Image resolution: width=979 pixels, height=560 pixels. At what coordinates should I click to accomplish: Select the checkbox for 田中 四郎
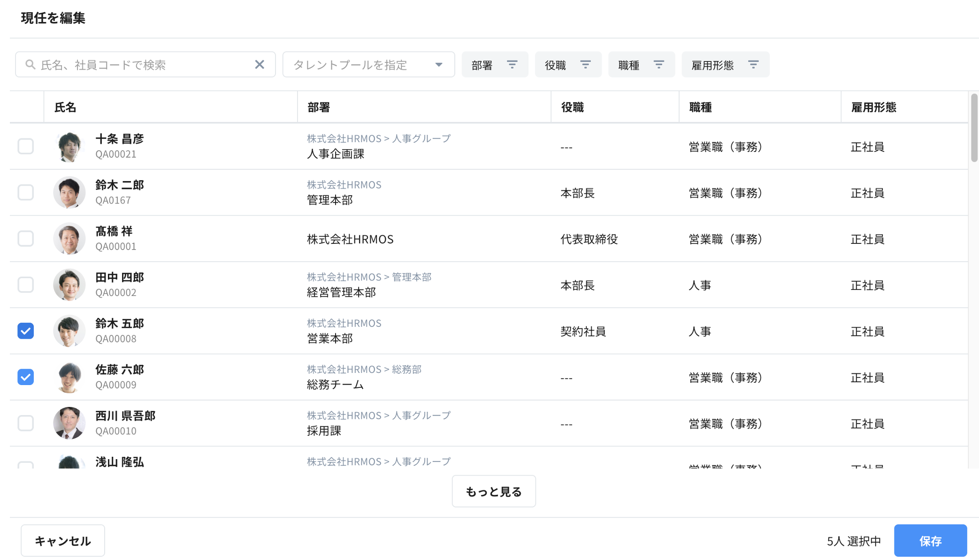(x=26, y=285)
